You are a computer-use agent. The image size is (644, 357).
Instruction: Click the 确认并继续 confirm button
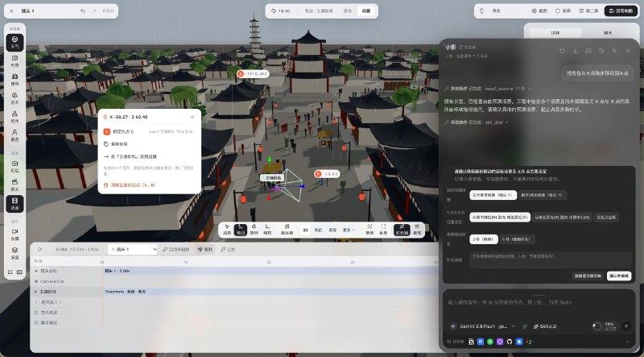(x=619, y=276)
